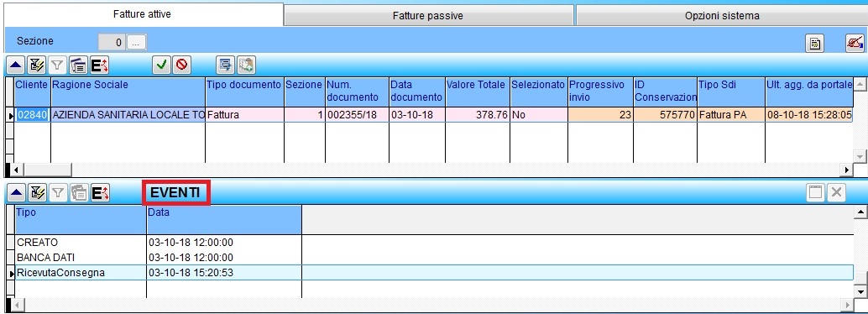The image size is (868, 314).
Task: Click the E export icon in events toolbar
Action: tap(100, 193)
